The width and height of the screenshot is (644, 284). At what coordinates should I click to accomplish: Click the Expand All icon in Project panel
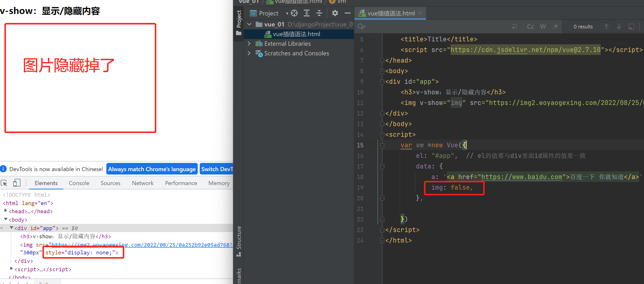(306, 13)
